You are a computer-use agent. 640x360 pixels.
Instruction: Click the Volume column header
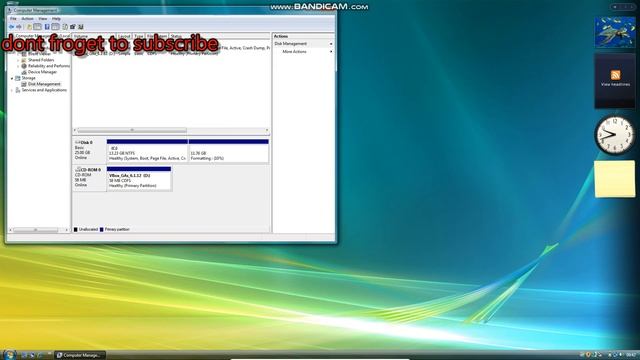[x=94, y=36]
